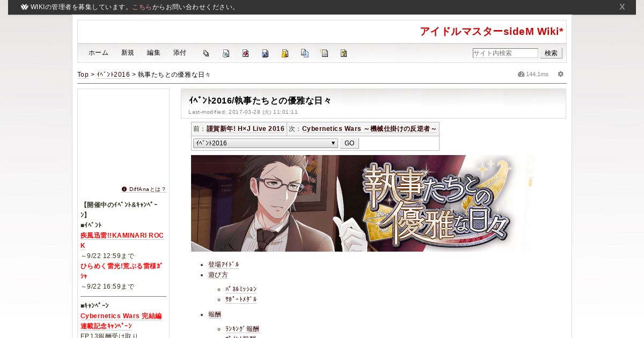Jump to ｻﾎﾟｰﾄﾒﾀﾞﾙ subsection
This screenshot has height=338, width=644.
241,299
